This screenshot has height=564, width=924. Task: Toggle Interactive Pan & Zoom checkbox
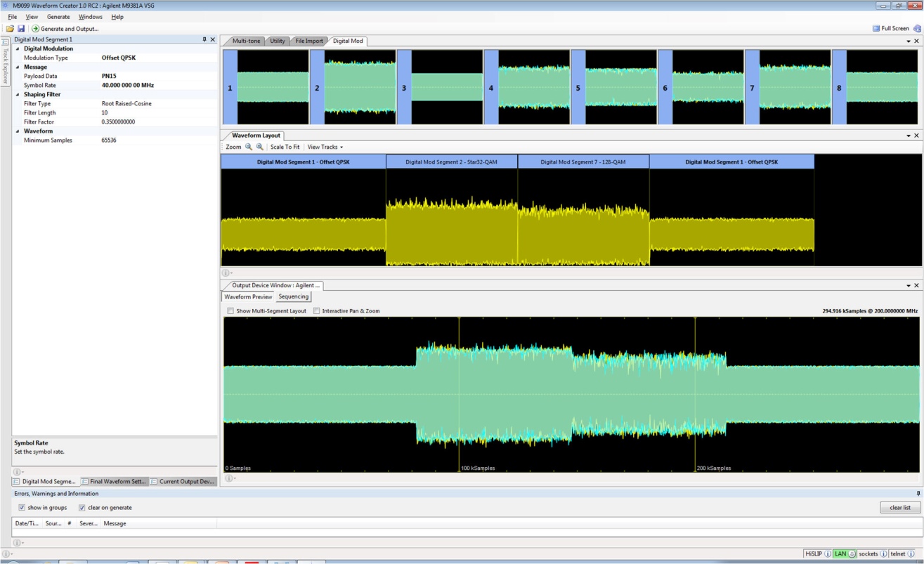[316, 311]
